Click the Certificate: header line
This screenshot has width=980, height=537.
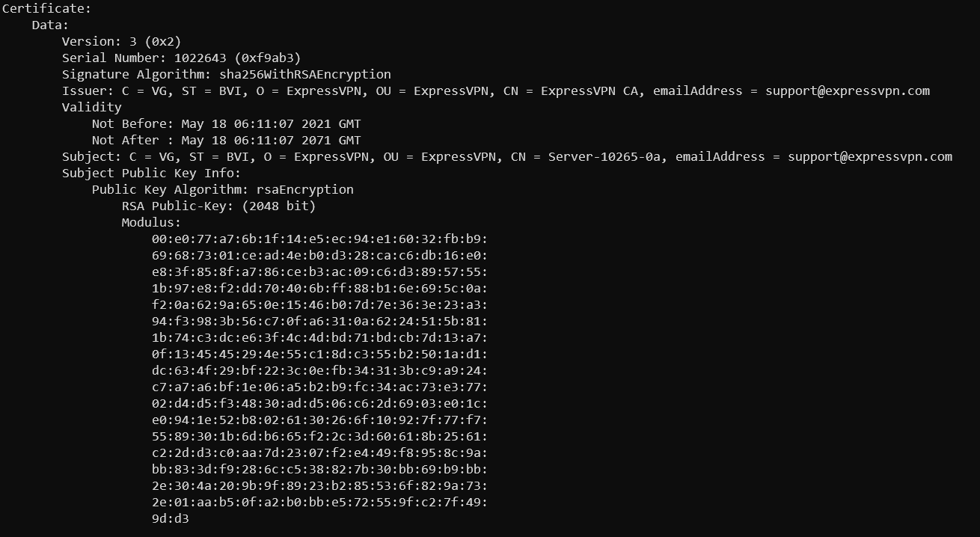(x=46, y=8)
